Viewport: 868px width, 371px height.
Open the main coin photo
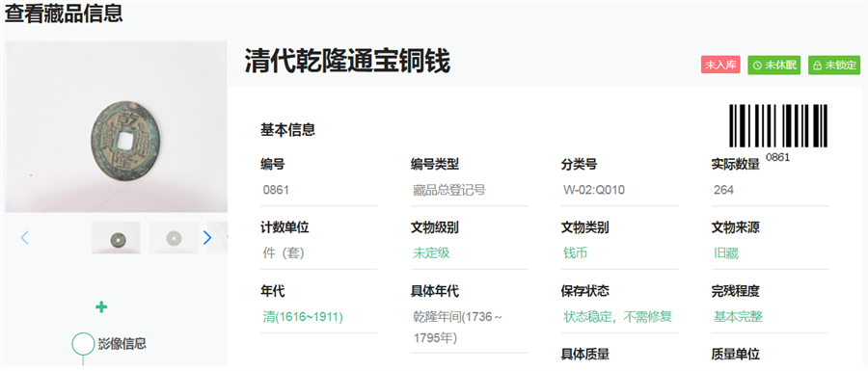[x=117, y=126]
